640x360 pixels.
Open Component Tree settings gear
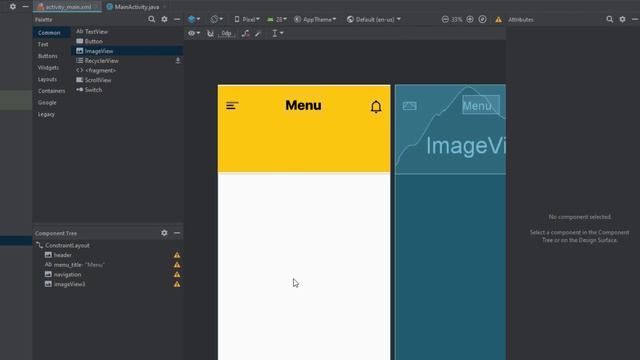click(x=164, y=233)
